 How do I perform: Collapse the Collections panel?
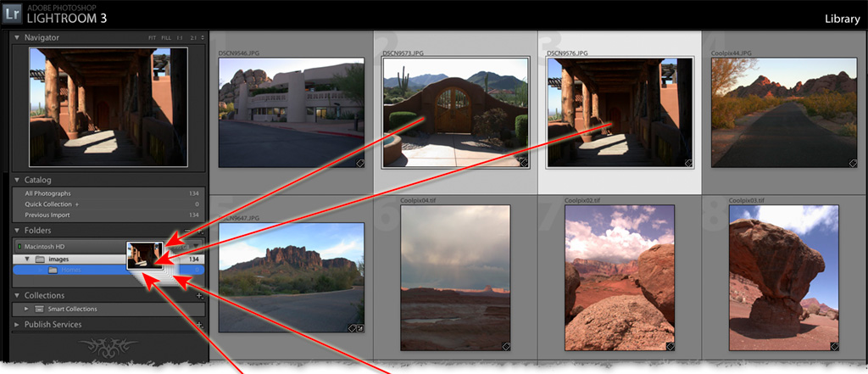17,296
